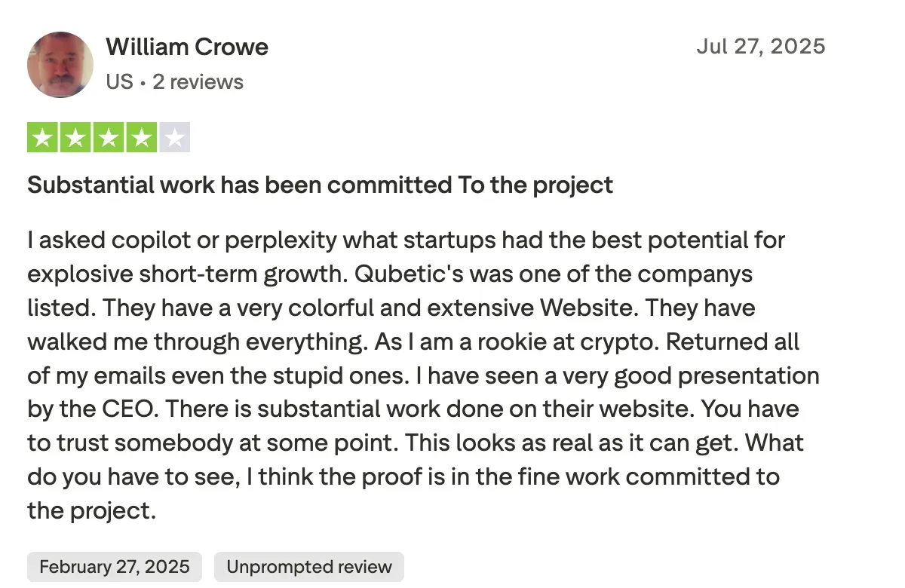Click the "2 reviews" count text

click(x=198, y=81)
